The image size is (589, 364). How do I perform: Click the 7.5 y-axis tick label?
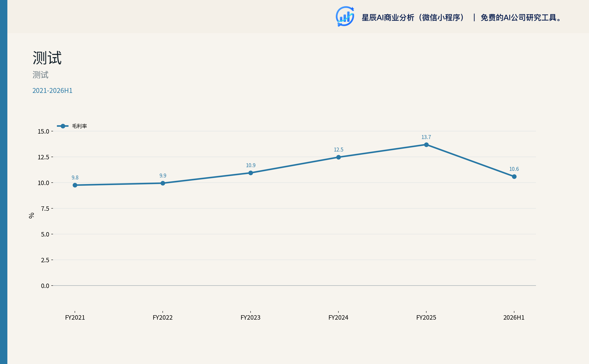click(x=45, y=209)
